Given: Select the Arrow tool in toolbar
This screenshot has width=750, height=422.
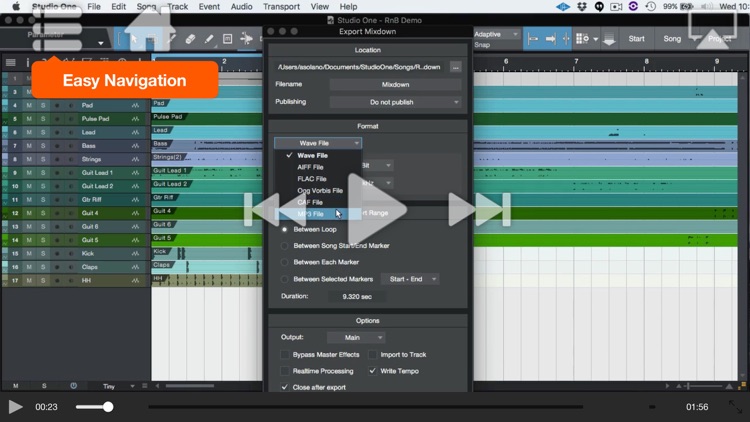Looking at the screenshot, I should tap(134, 39).
